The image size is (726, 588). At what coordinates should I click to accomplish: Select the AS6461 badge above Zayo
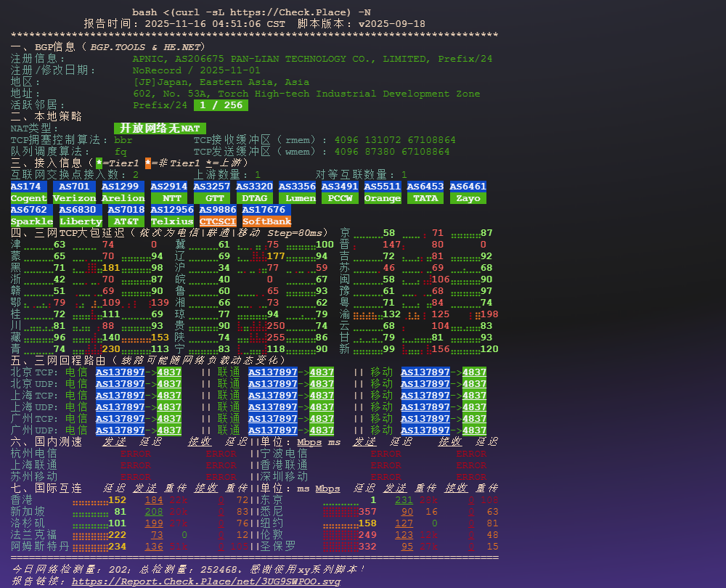click(x=468, y=187)
